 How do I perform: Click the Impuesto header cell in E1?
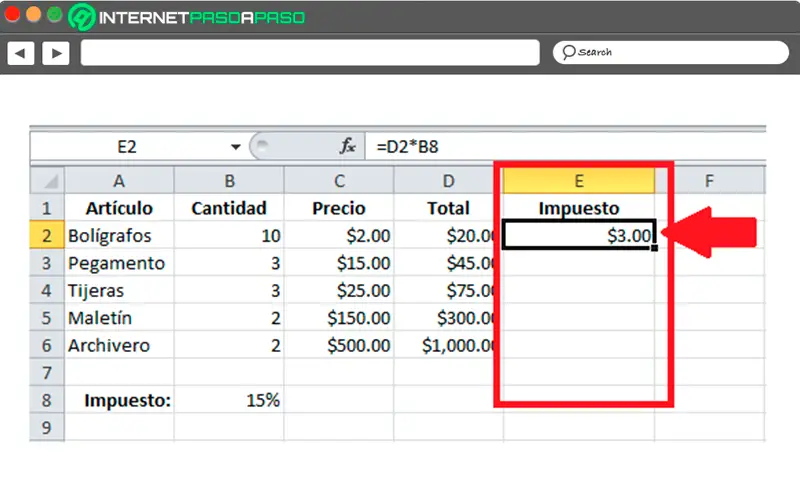click(x=579, y=208)
